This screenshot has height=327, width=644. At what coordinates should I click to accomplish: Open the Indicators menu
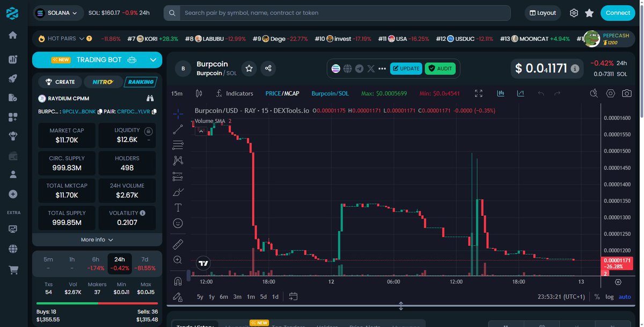(234, 93)
